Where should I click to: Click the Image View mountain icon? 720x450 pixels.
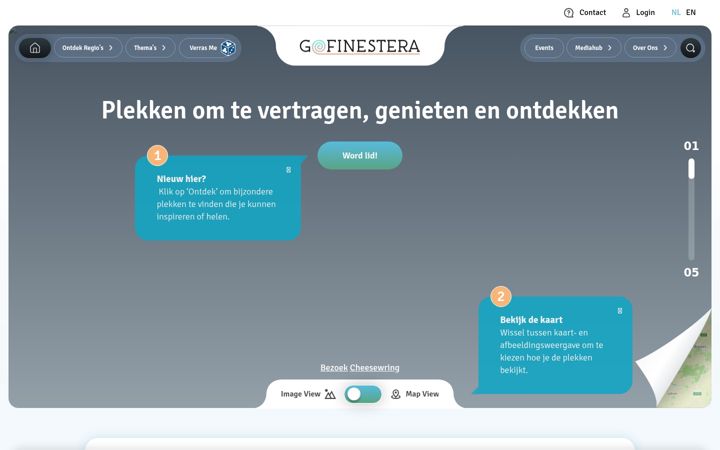(330, 394)
